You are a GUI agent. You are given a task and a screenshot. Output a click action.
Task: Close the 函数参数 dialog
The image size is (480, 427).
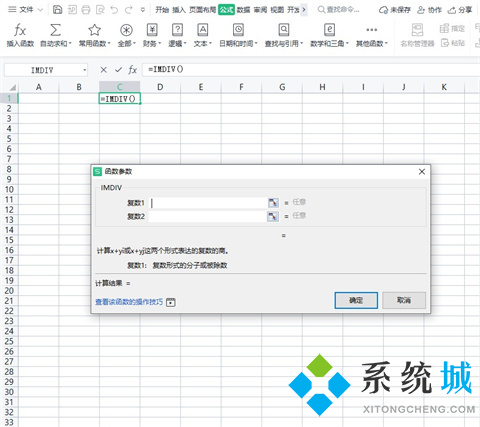pyautogui.click(x=422, y=171)
